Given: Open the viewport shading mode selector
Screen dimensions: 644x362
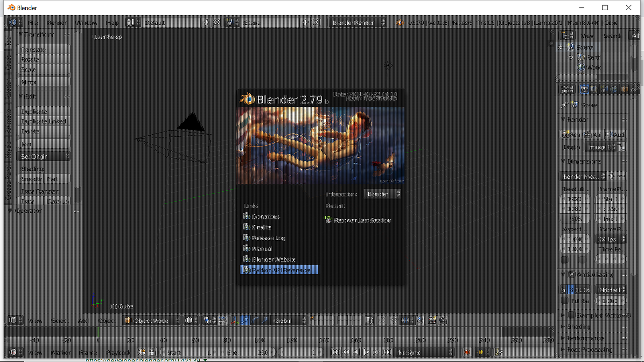Looking at the screenshot, I should (x=191, y=320).
